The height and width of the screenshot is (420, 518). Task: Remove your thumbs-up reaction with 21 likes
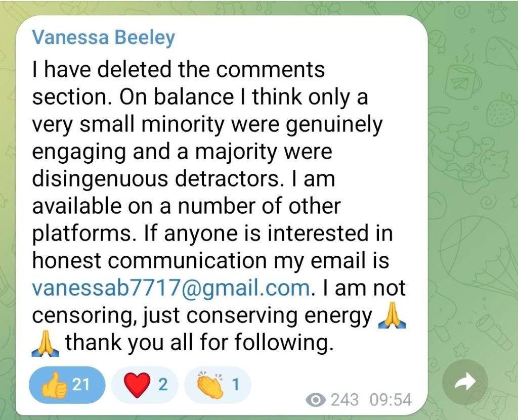tap(67, 385)
